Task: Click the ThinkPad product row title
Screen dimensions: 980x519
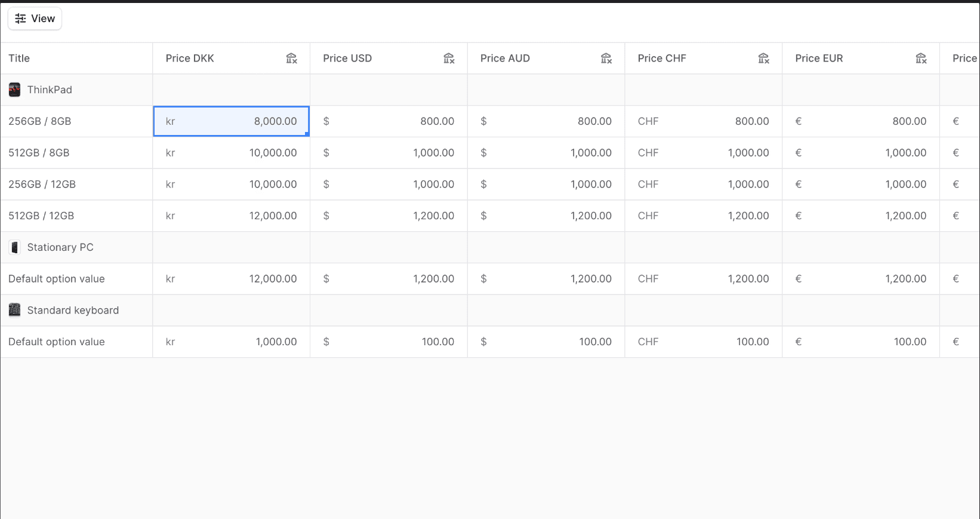Action: click(50, 90)
